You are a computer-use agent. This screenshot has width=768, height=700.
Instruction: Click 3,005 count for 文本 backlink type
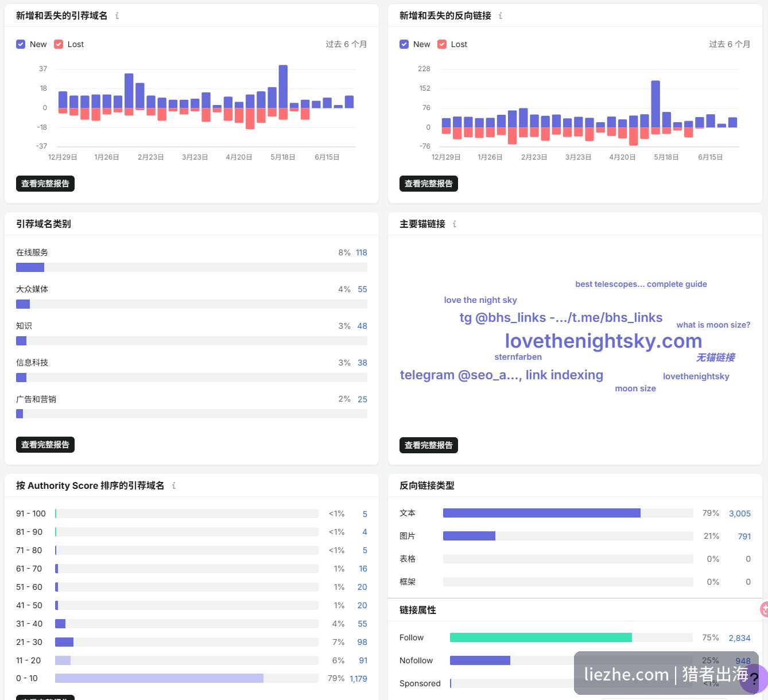[739, 514]
